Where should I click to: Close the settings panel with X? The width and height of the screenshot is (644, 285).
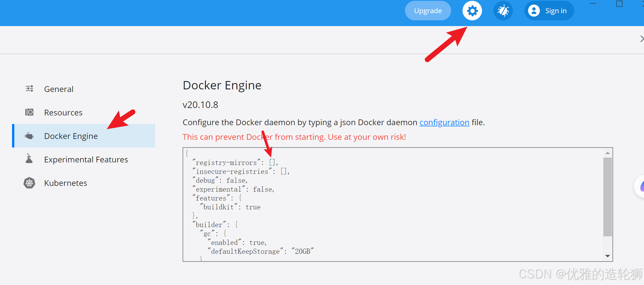point(641,39)
